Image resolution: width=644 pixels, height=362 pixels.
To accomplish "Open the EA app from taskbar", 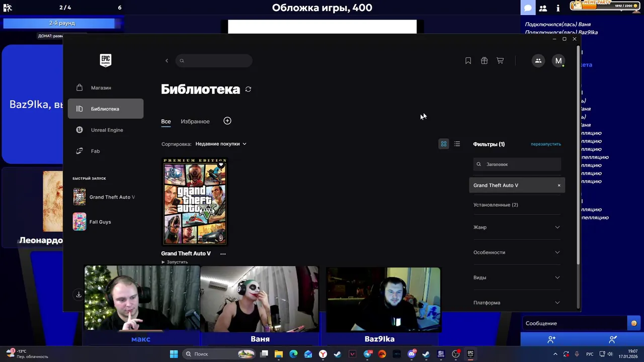I will (382, 354).
